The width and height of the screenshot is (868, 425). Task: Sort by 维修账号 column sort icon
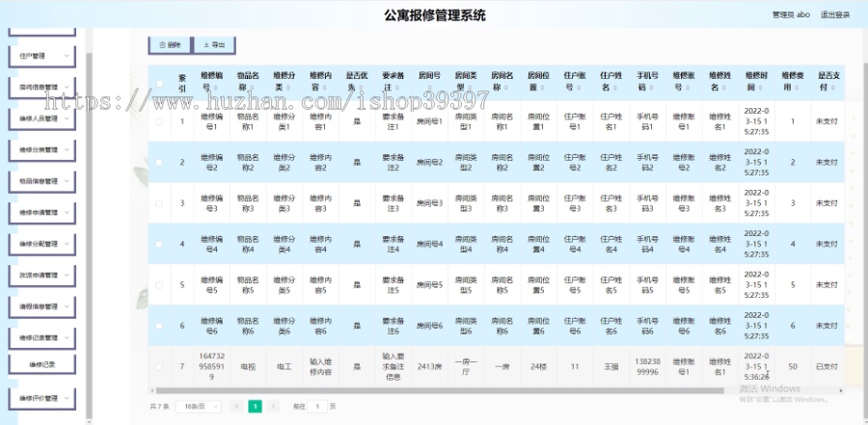[x=688, y=88]
